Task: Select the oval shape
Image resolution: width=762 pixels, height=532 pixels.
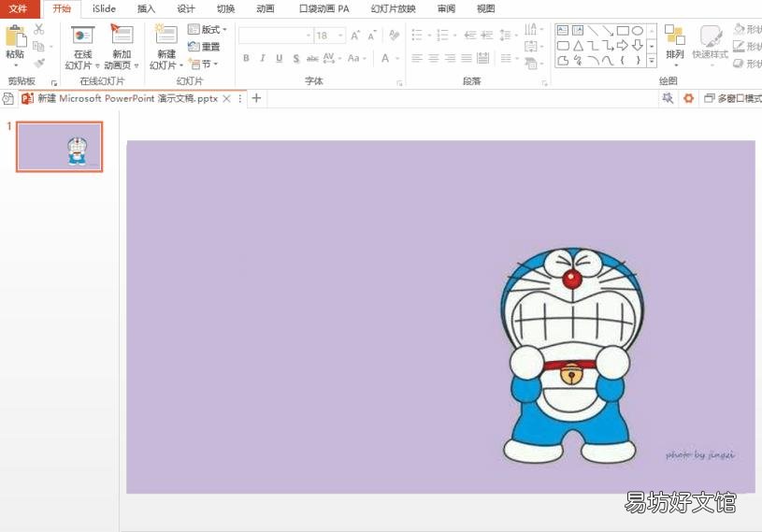Action: (x=638, y=31)
